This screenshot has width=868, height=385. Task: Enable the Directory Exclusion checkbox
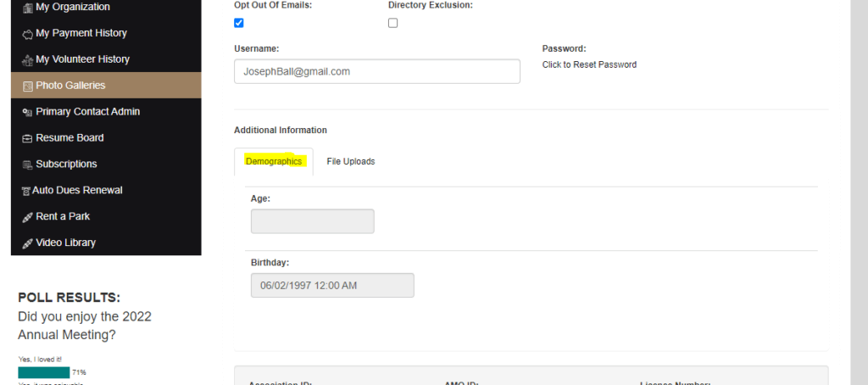[392, 23]
